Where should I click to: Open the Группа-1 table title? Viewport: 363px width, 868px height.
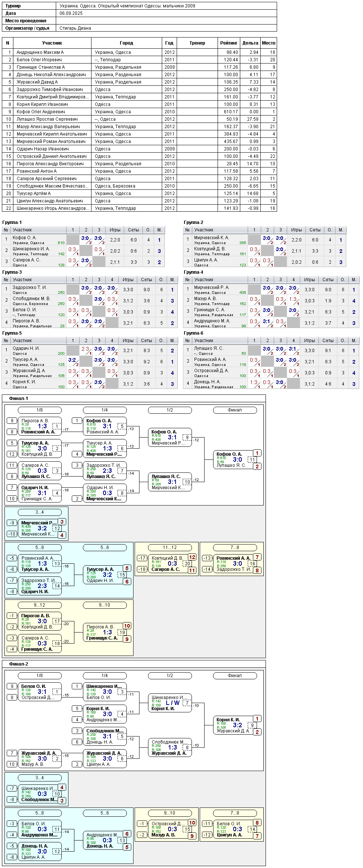coord(12,222)
